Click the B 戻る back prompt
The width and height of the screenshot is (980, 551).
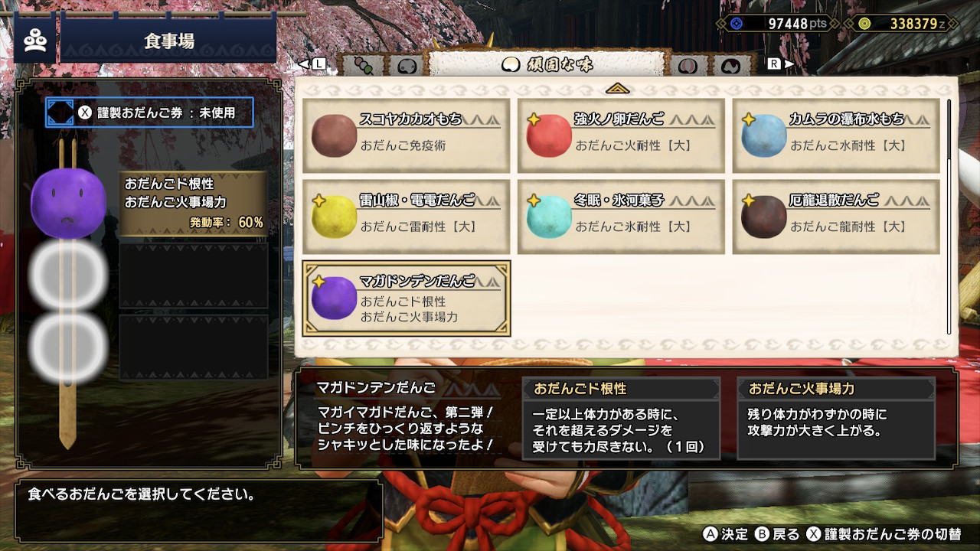coord(777,534)
